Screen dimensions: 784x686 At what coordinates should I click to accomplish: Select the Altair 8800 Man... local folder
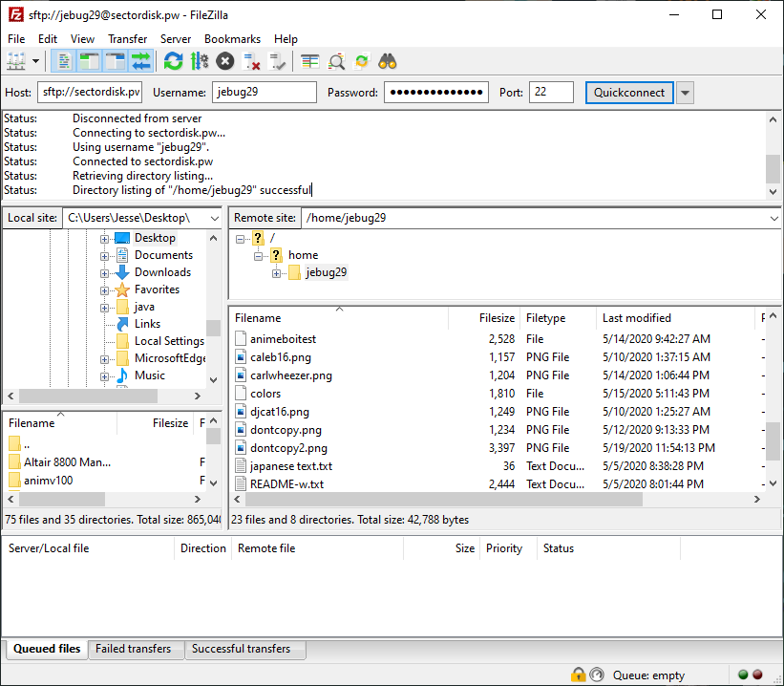coord(67,461)
